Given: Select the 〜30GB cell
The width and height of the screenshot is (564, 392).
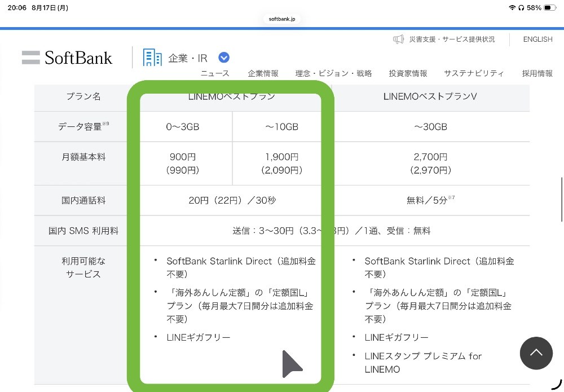Looking at the screenshot, I should pyautogui.click(x=430, y=126).
